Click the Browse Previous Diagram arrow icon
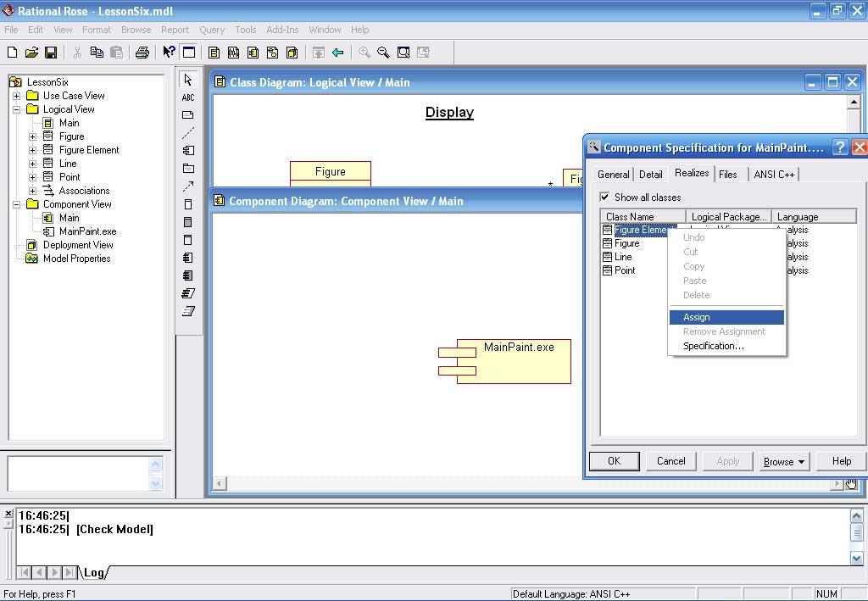 point(337,53)
